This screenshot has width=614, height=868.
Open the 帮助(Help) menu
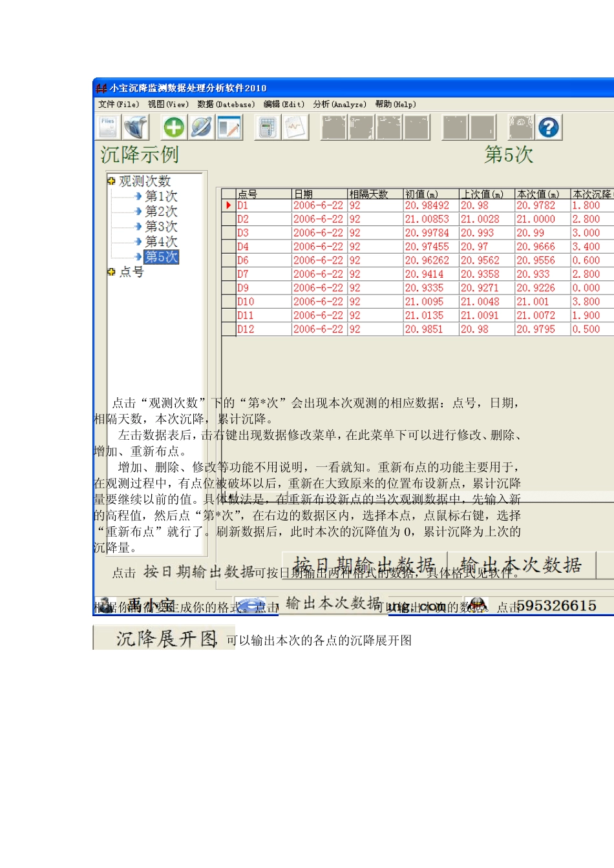[x=396, y=104]
